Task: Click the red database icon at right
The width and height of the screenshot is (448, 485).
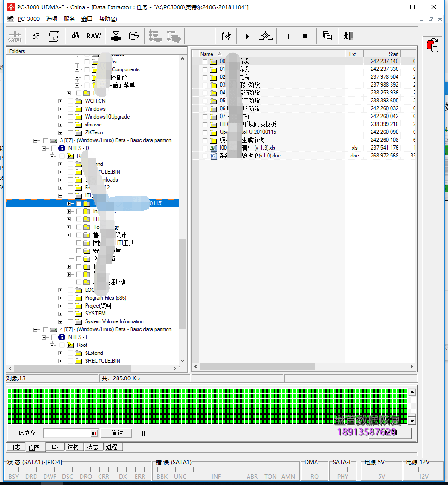Action: (x=433, y=45)
